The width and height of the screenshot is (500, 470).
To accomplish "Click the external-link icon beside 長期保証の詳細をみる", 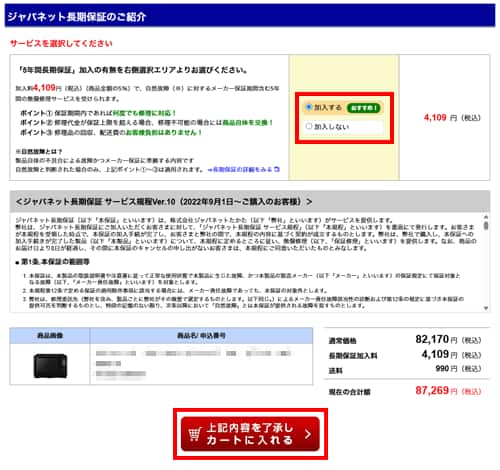I will coord(277,169).
